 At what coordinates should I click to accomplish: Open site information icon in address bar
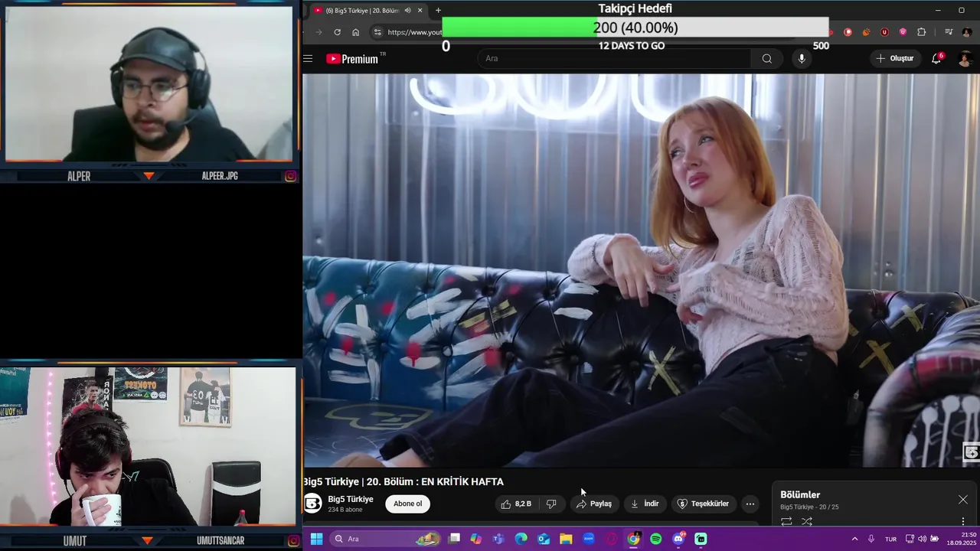[x=377, y=32]
